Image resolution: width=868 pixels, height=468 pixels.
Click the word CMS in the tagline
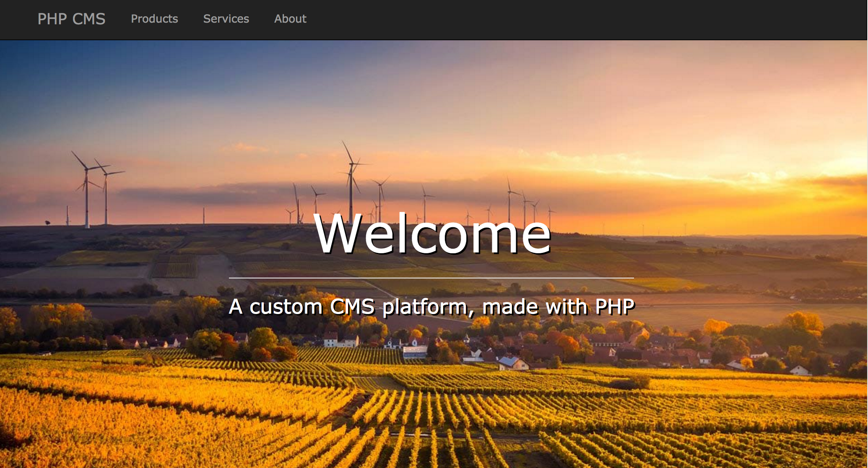click(352, 307)
